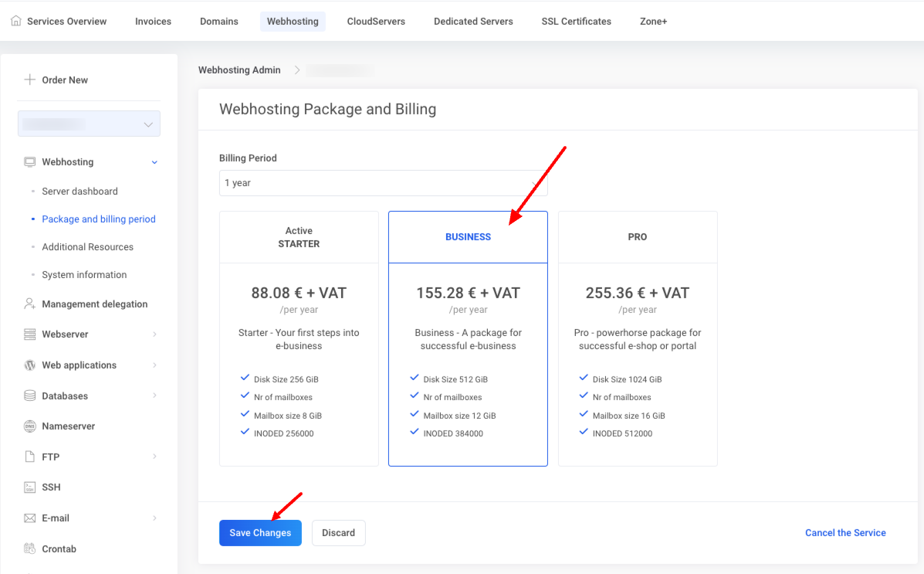Screen dimensions: 924x574
Task: Click the Management delegation user icon
Action: 30,304
